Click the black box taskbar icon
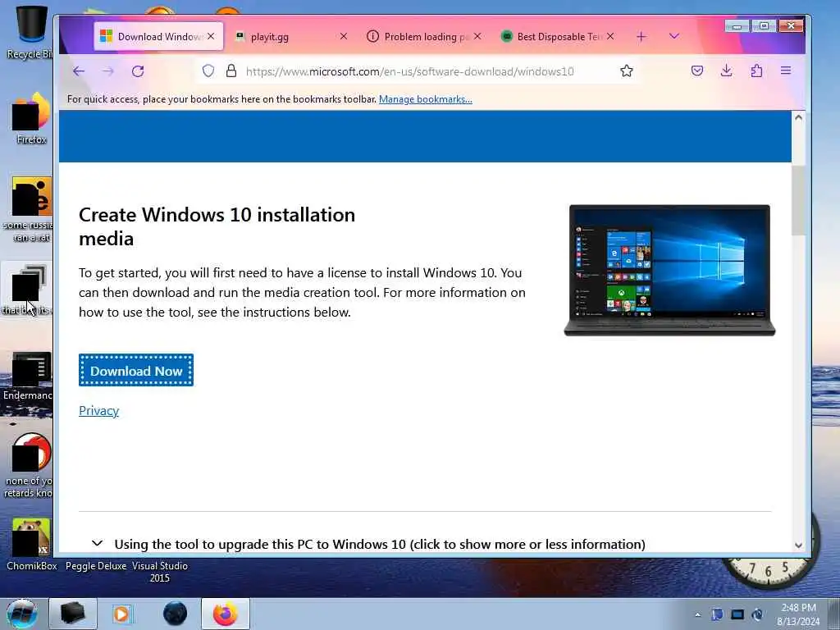This screenshot has width=840, height=630. [73, 614]
